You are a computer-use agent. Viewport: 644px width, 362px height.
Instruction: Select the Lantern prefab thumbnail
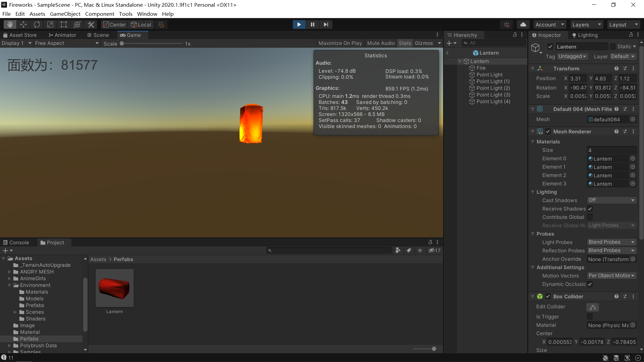tap(114, 288)
